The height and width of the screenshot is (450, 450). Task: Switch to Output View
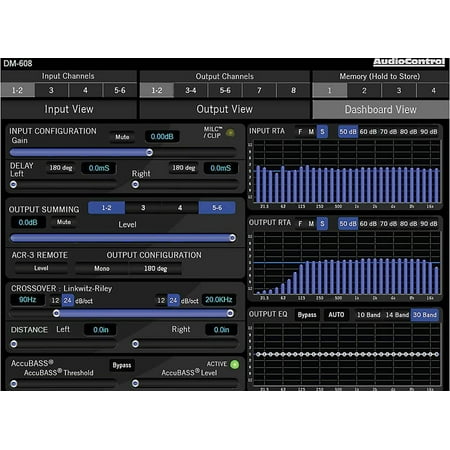tap(225, 109)
